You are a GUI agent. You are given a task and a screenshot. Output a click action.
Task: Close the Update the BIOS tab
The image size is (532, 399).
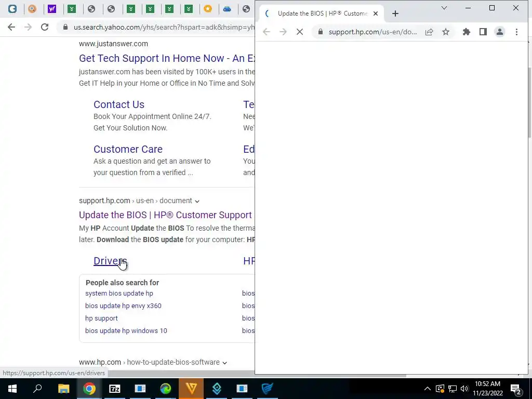376,14
